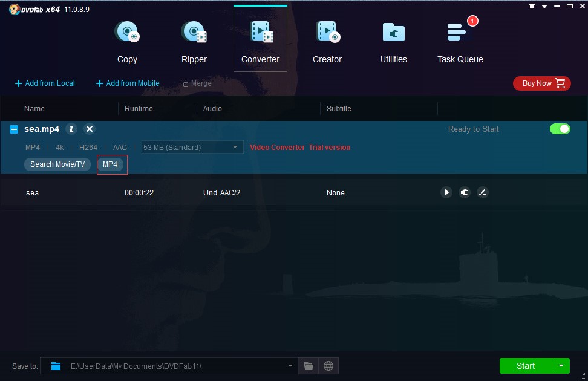Open the title bar dropdown menu arrow
This screenshot has height=381, width=588.
point(544,6)
